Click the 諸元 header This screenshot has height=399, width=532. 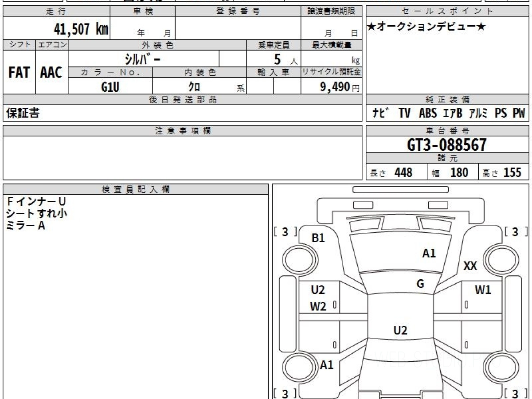(x=448, y=158)
